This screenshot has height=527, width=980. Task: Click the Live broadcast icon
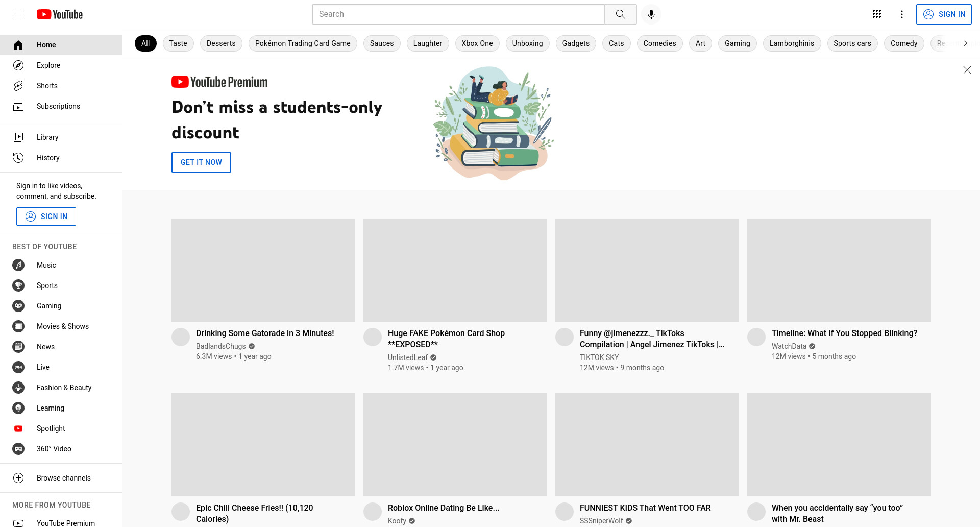pyautogui.click(x=18, y=367)
